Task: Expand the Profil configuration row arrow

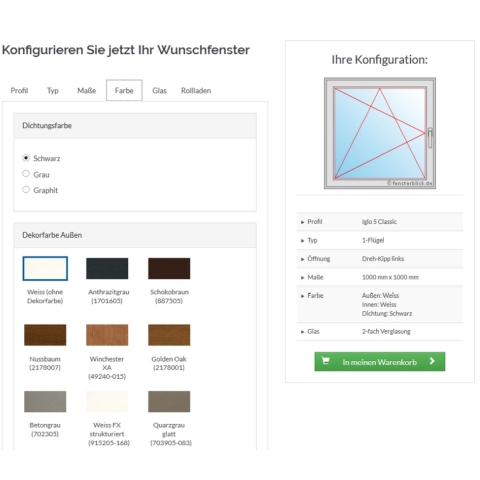Action: 303,222
